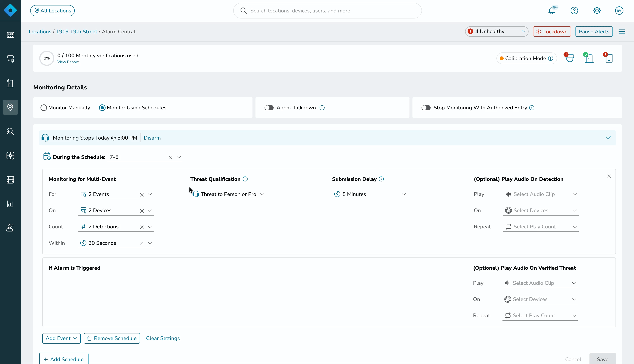Click the 0% monthly verifications progress circle
This screenshot has width=634, height=364.
coord(47,58)
